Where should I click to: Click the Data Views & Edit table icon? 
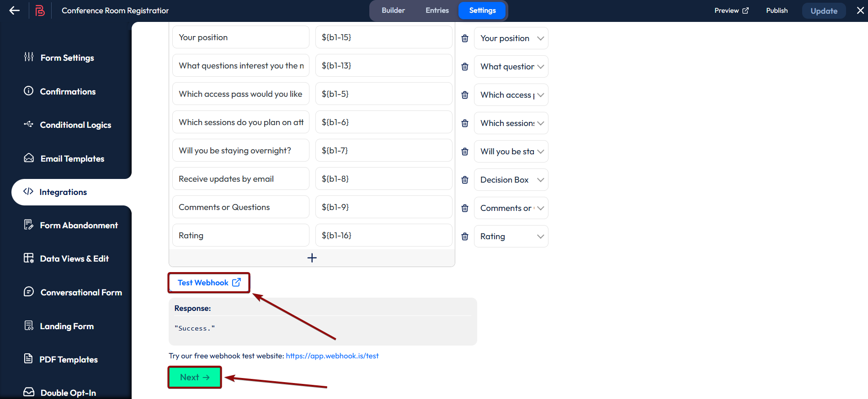click(29, 258)
